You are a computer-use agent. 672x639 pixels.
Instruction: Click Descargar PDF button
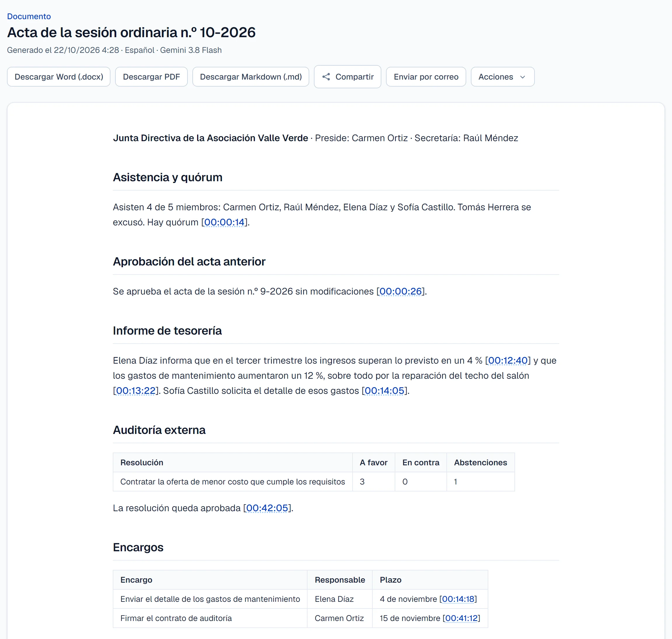151,77
